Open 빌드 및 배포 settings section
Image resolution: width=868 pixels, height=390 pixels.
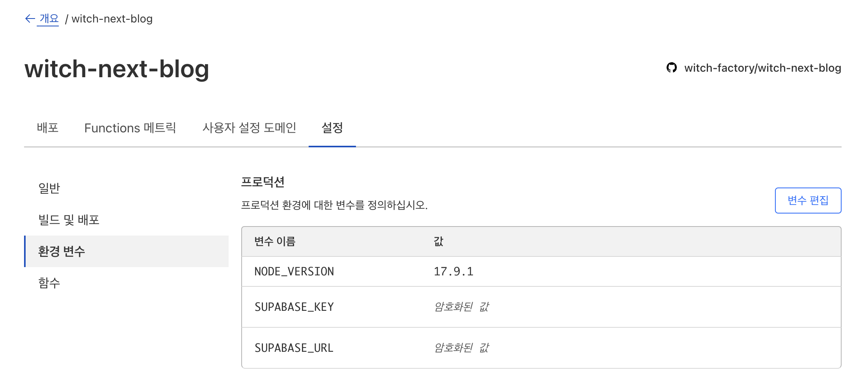[69, 220]
